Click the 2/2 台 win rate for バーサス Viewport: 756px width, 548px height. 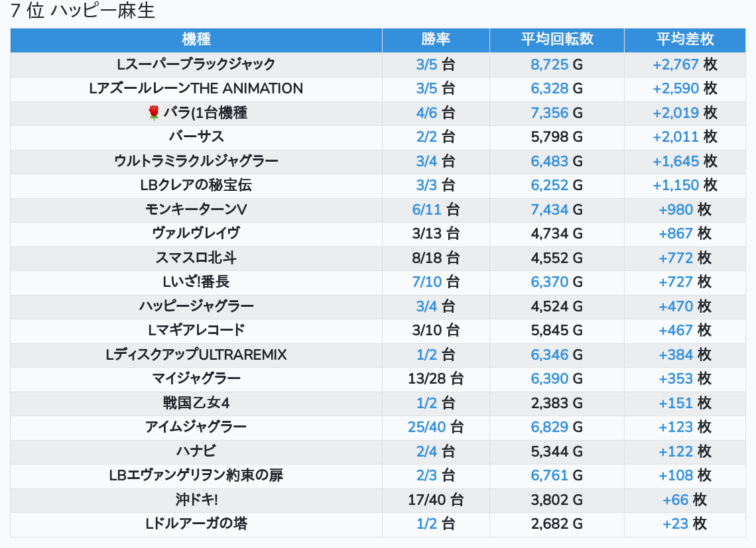click(x=436, y=137)
